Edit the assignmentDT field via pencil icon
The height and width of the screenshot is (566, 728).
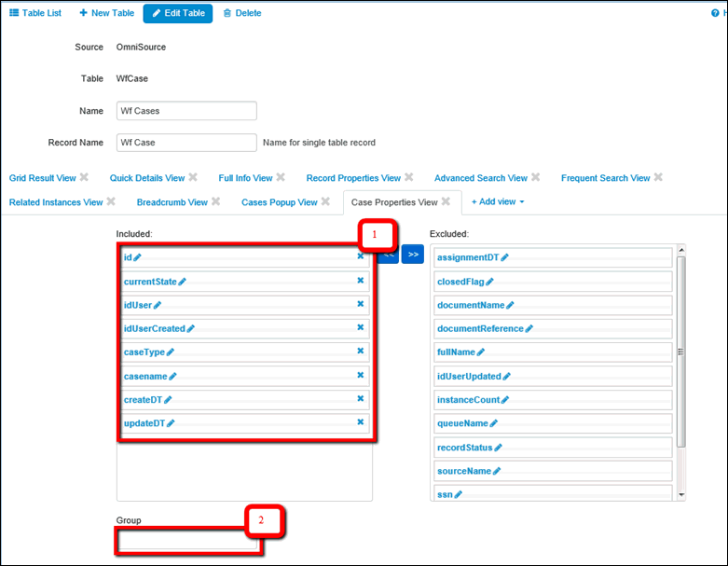coord(505,257)
